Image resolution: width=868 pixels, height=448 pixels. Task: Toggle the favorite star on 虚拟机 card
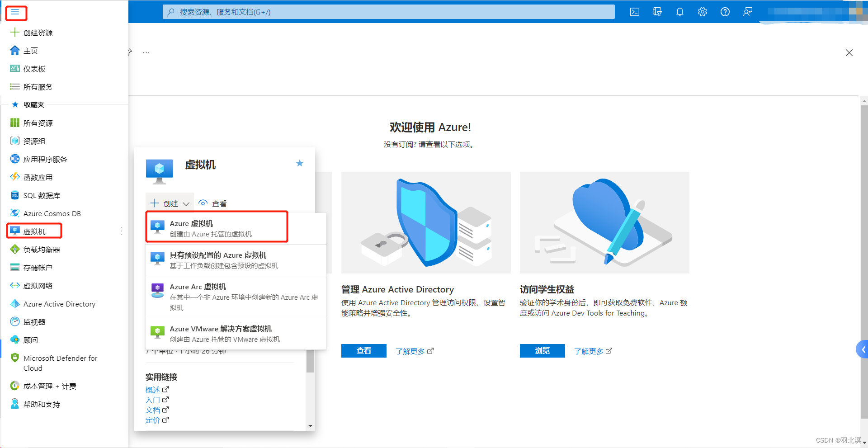(x=299, y=163)
